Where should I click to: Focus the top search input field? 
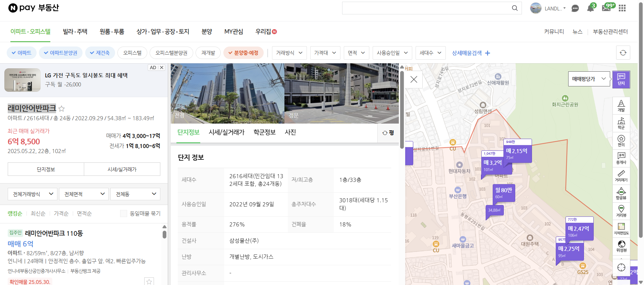[x=426, y=8]
